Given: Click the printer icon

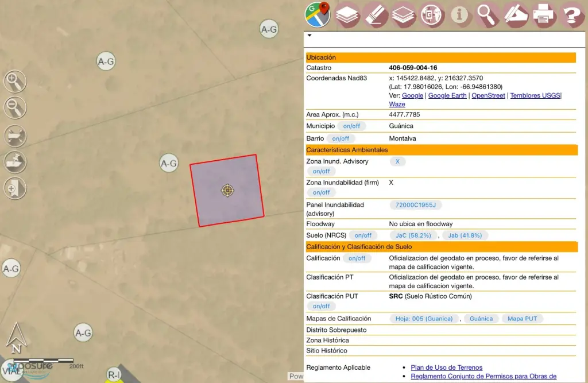Looking at the screenshot, I should (543, 14).
